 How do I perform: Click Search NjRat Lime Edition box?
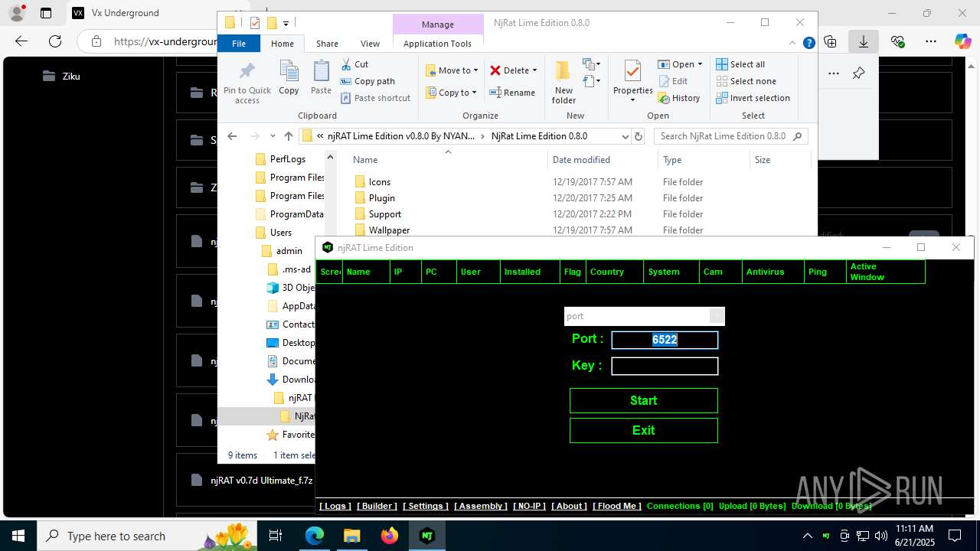(x=731, y=136)
